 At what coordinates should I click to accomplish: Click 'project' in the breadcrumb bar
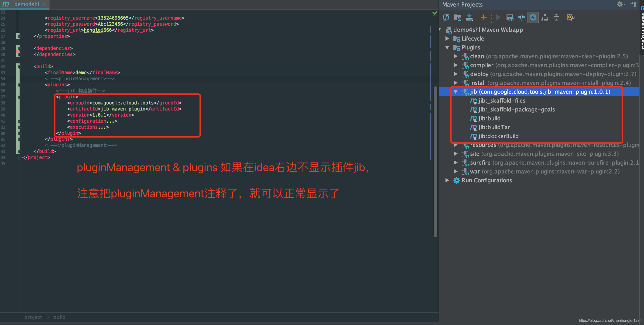click(x=33, y=317)
